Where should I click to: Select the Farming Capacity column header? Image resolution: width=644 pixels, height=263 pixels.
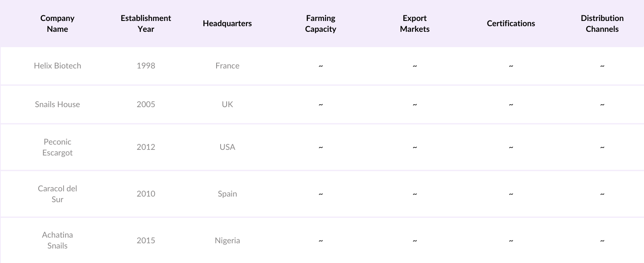tap(320, 23)
